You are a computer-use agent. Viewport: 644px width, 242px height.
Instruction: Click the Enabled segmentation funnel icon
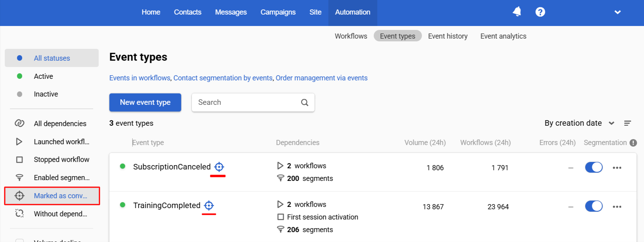click(19, 178)
